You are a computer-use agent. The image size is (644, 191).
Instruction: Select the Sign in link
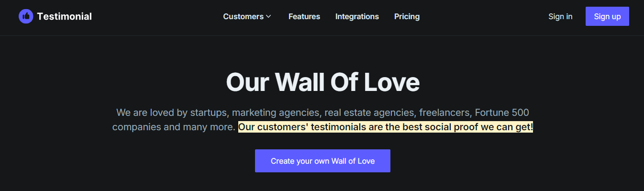(560, 16)
